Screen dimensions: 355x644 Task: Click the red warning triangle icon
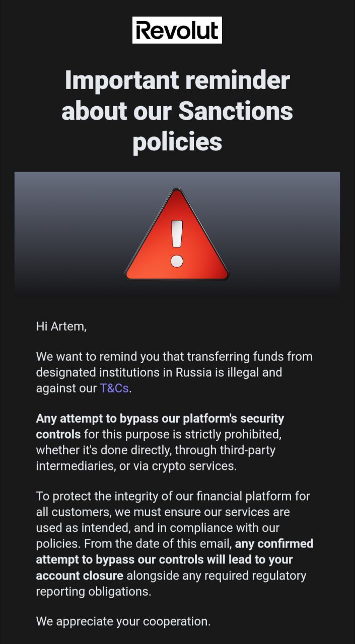[x=177, y=234]
